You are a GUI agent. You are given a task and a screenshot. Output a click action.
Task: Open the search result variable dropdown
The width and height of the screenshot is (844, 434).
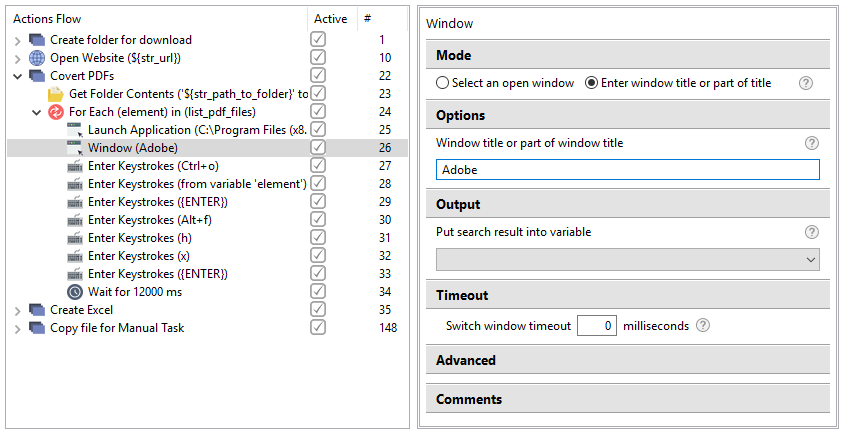(x=628, y=259)
